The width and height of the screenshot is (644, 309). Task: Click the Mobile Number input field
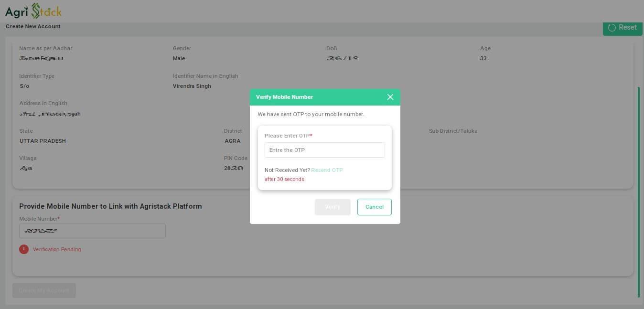(92, 231)
